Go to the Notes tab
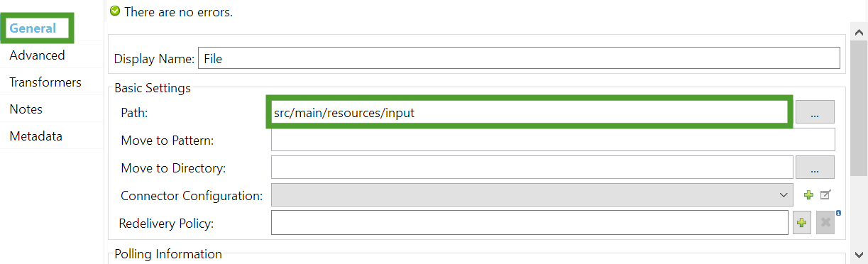The height and width of the screenshot is (264, 868). click(x=26, y=109)
